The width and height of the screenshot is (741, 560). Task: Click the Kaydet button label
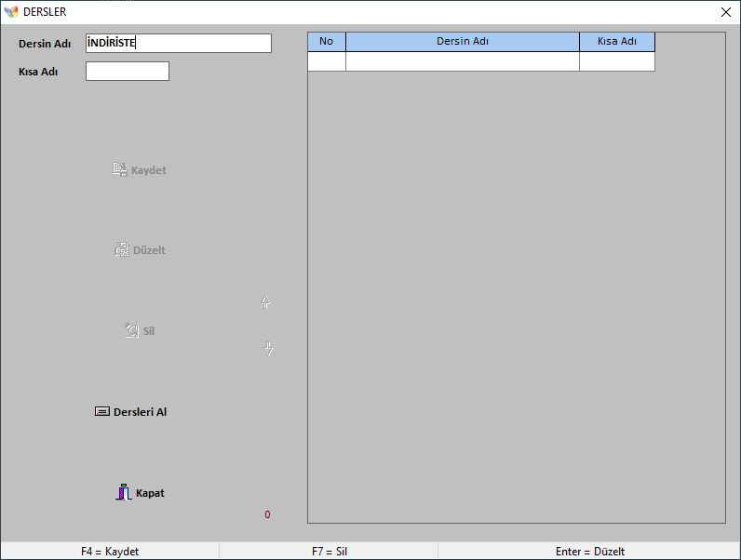coord(148,170)
